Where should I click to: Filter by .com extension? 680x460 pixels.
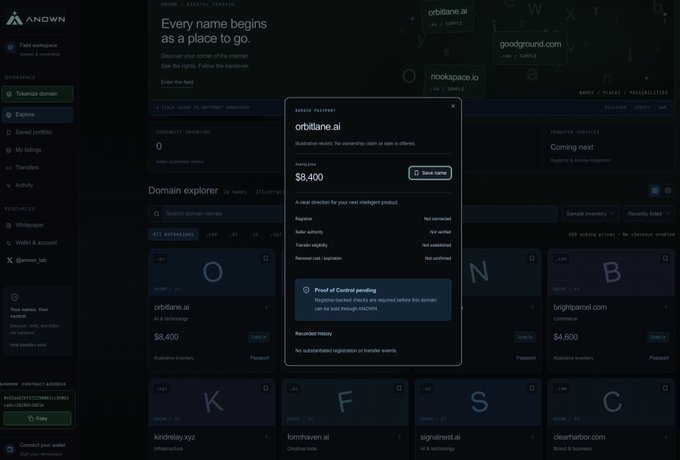[x=211, y=235]
